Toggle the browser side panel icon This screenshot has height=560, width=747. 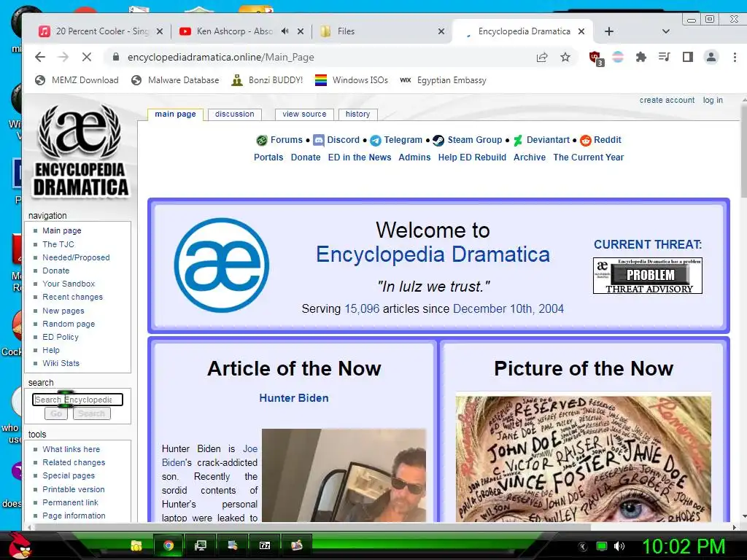pyautogui.click(x=687, y=57)
